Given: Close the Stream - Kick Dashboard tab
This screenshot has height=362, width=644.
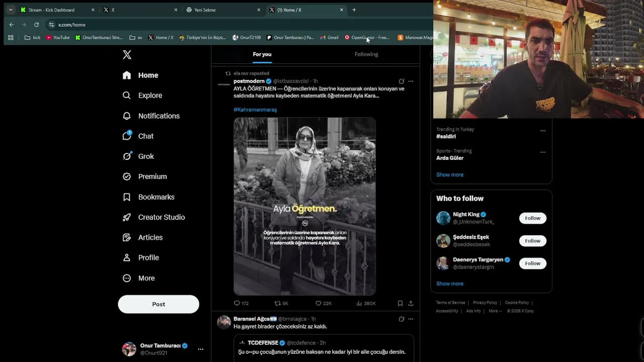Looking at the screenshot, I should [x=93, y=10].
